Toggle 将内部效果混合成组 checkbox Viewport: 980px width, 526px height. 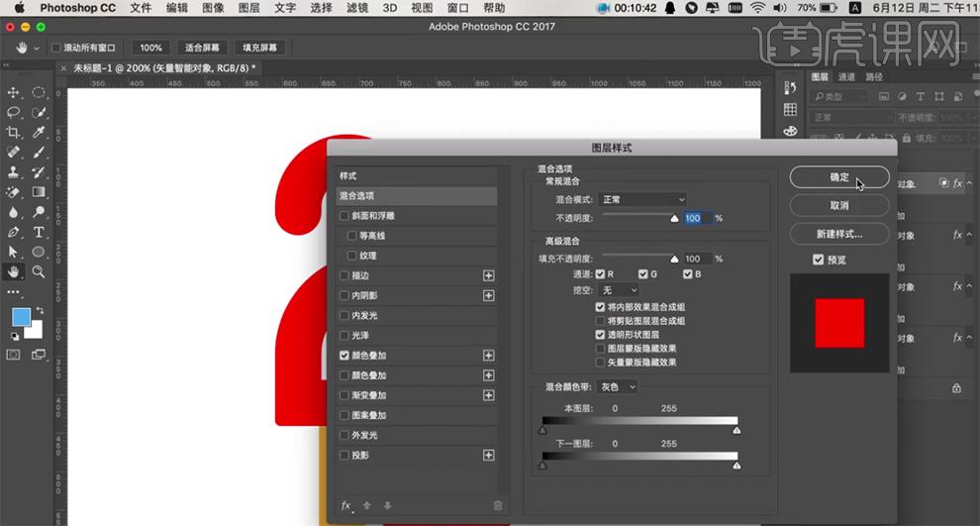coord(600,307)
